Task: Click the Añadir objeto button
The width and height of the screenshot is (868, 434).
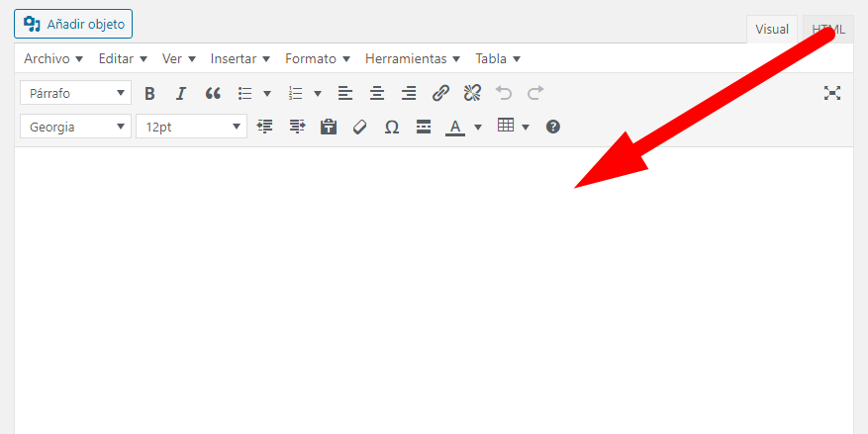Action: coord(73,24)
